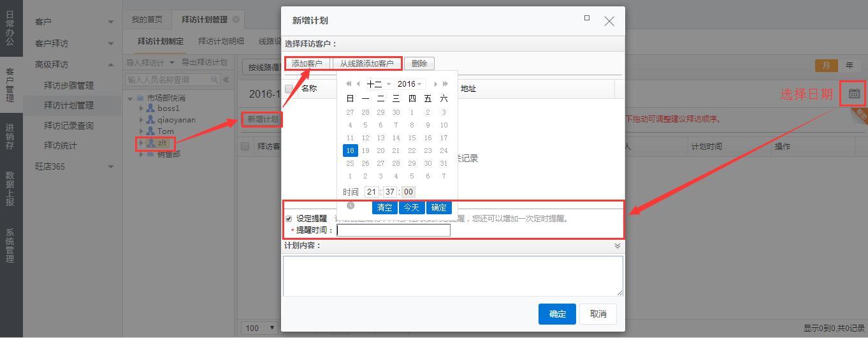
Task: Open the calendar date picker icon
Action: [853, 94]
